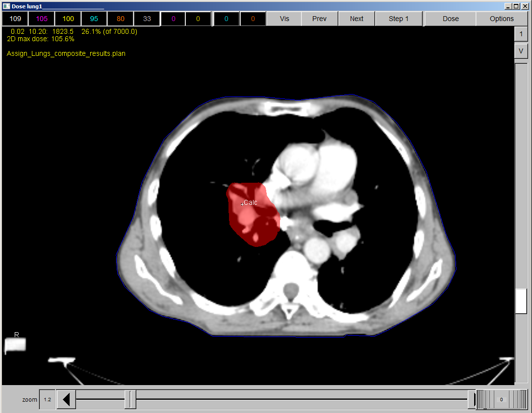Image resolution: width=532 pixels, height=413 pixels.
Task: Advance to the Next slice
Action: [356, 19]
